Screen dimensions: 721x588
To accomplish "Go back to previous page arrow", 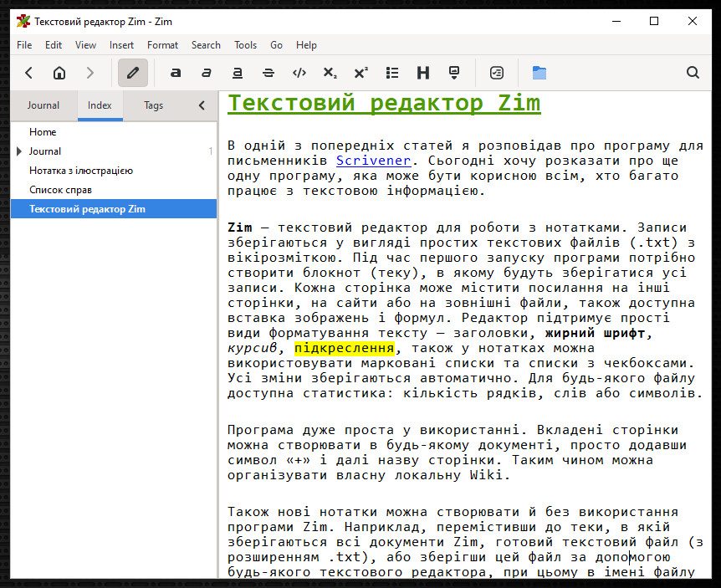I will pos(29,73).
